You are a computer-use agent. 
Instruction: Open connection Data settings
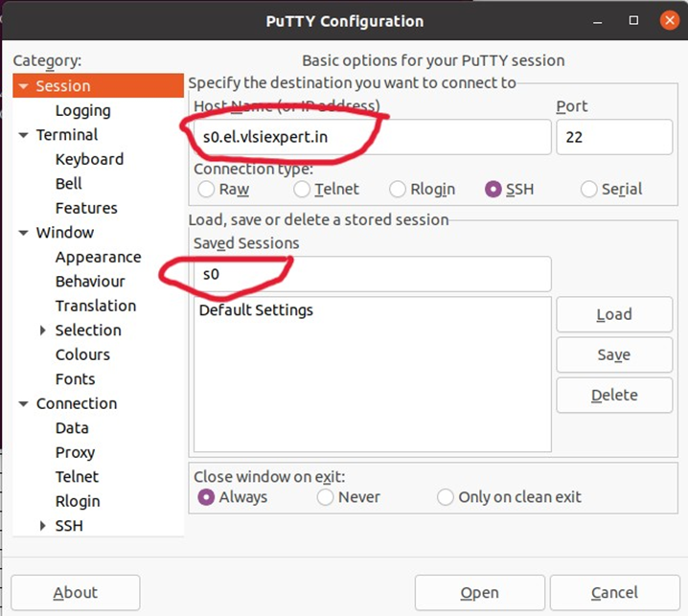[72, 428]
